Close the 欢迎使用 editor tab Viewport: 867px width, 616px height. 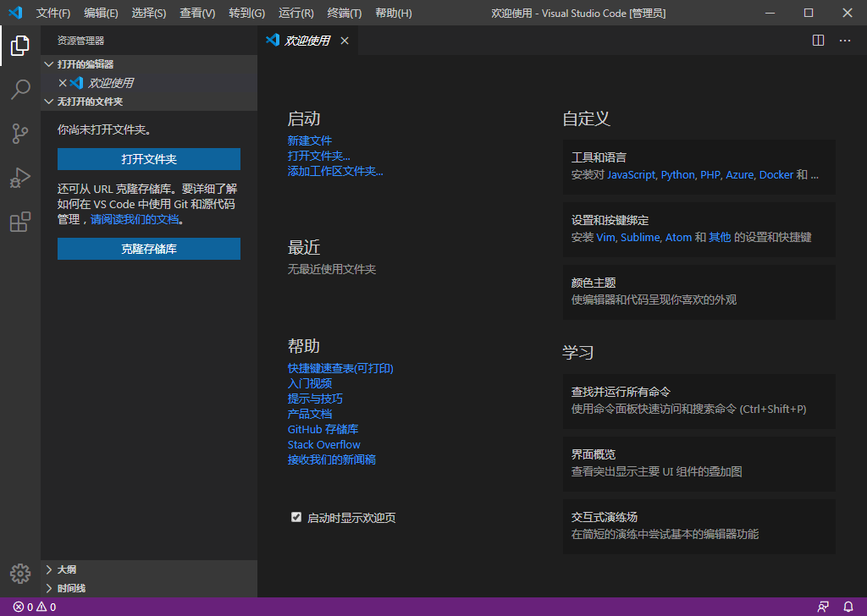[345, 41]
